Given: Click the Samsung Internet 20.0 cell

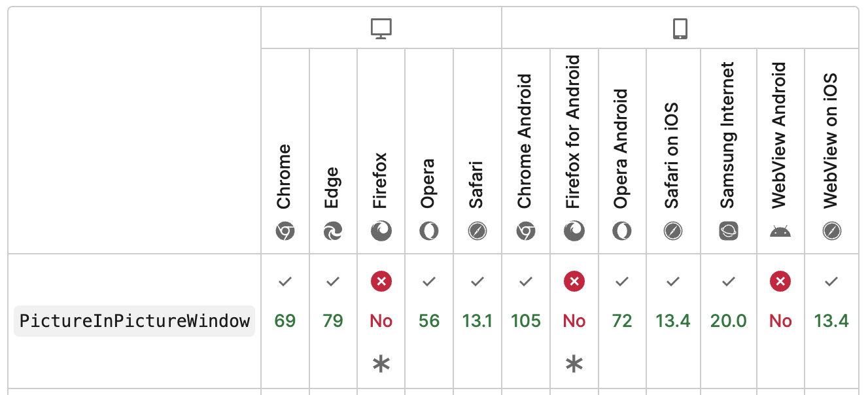Looking at the screenshot, I should [729, 321].
